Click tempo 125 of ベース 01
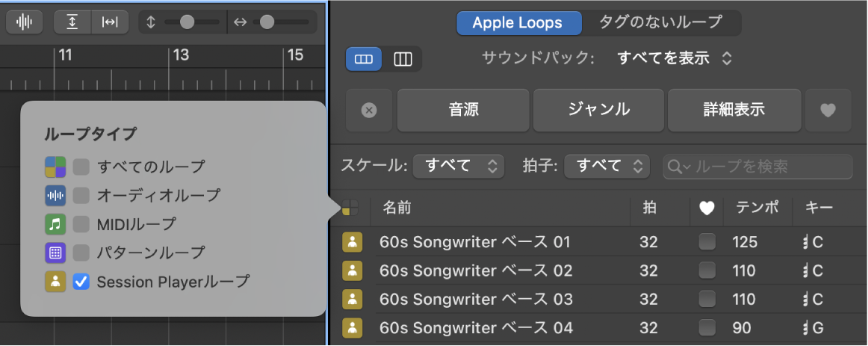Screen dimensions: 868x346 744,242
